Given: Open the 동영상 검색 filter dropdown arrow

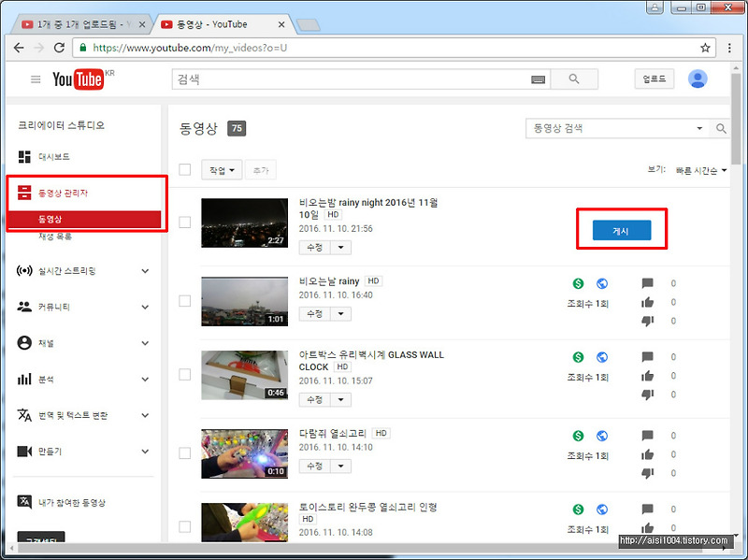Looking at the screenshot, I should pos(699,128).
